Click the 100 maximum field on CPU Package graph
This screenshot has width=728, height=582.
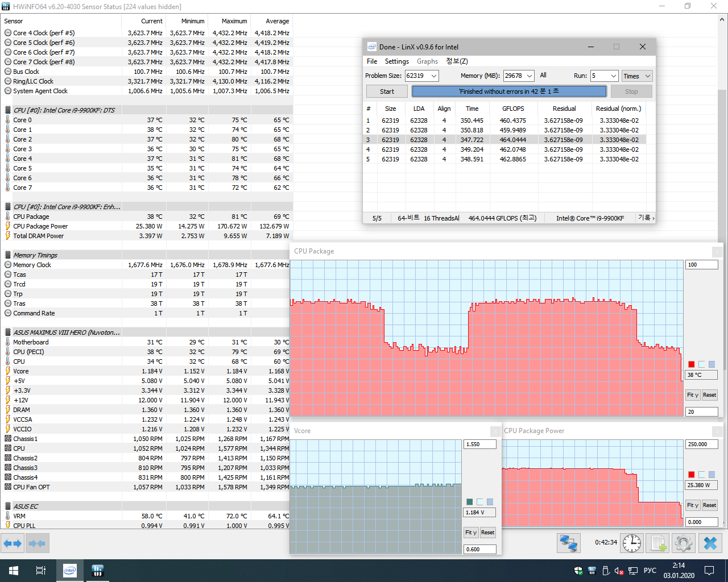702,265
